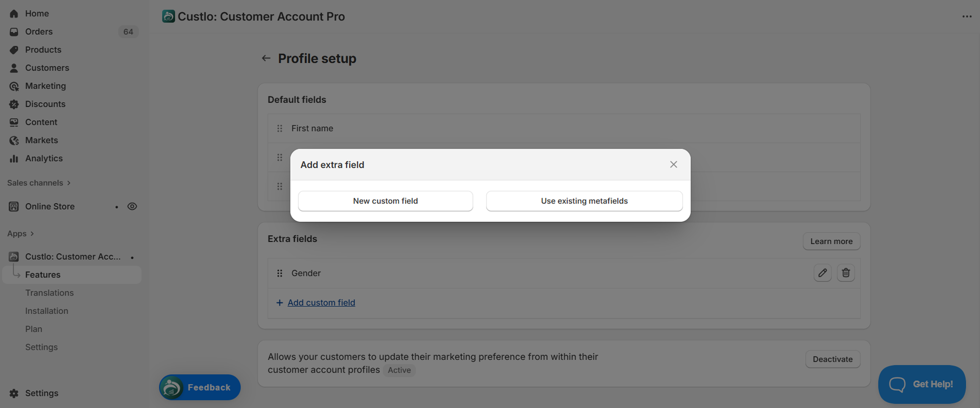Open the Get Help! chat widget
Viewport: 980px width, 408px height.
921,384
